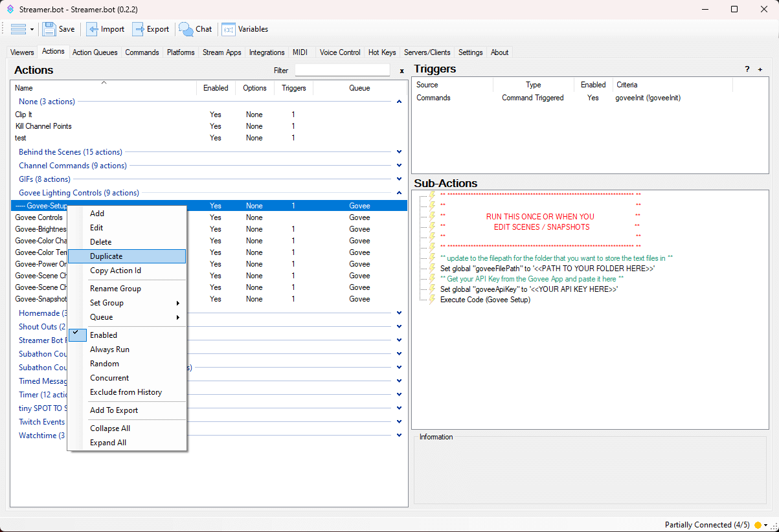Open the Variables viewer icon
Image resolution: width=779 pixels, height=532 pixels.
(x=229, y=29)
